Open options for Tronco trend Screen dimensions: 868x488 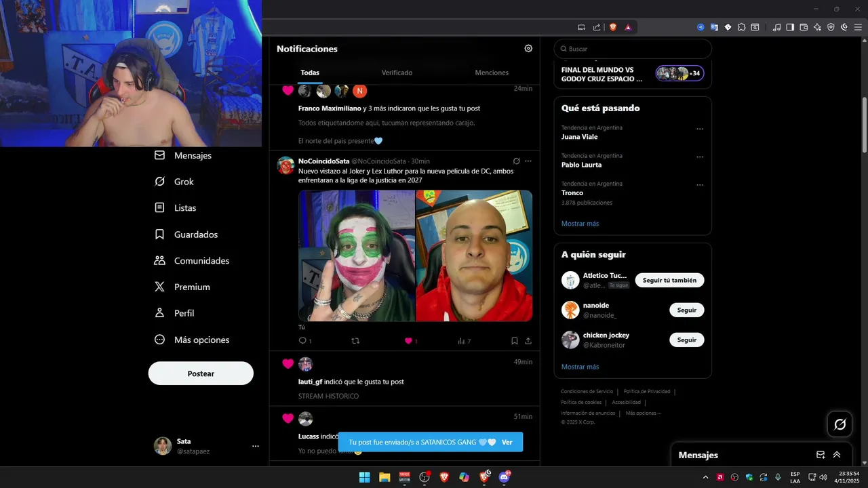(700, 184)
